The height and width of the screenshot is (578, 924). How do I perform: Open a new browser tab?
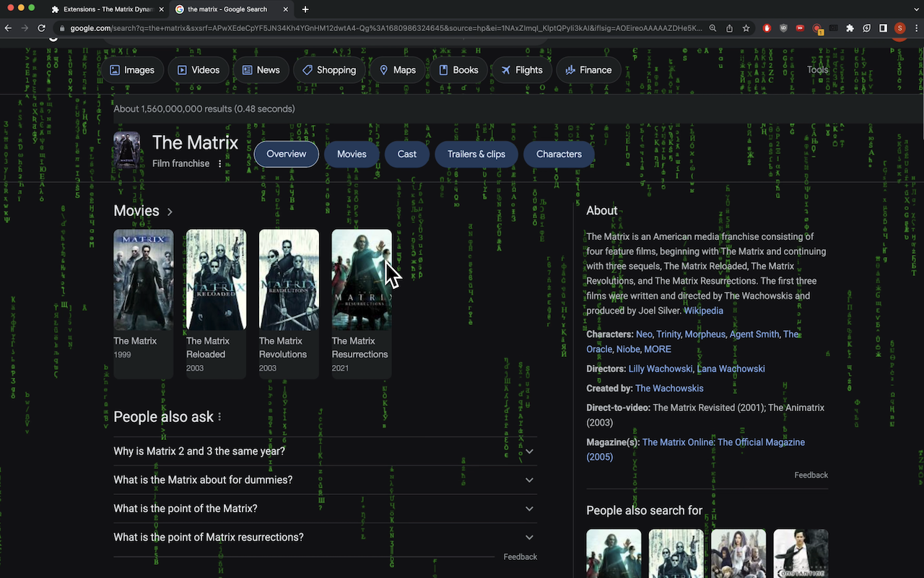point(305,9)
